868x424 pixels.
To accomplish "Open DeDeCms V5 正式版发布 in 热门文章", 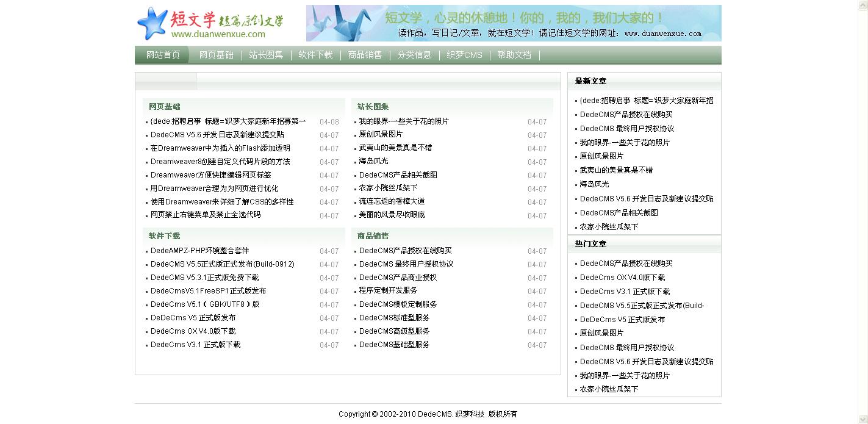I will point(622,320).
